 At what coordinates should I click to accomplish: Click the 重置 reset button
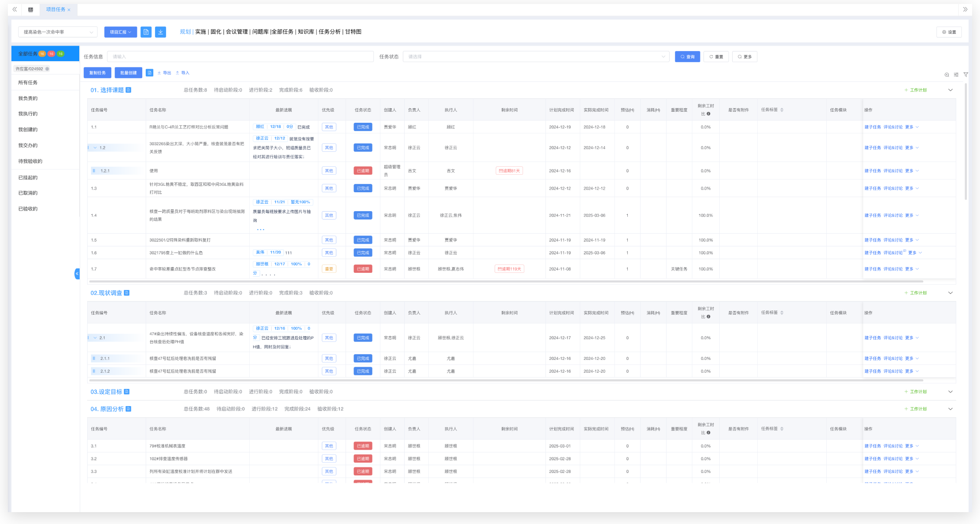[716, 57]
